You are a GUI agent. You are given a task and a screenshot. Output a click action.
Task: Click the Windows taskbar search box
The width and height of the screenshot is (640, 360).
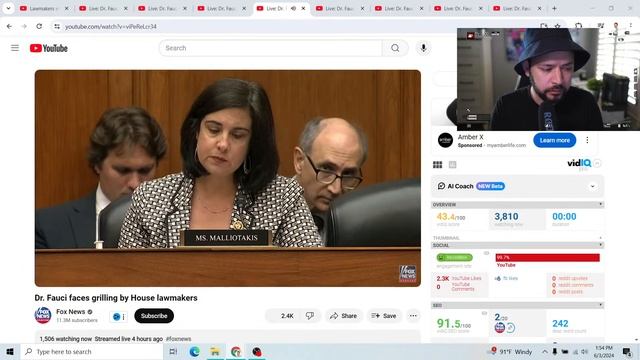pos(92,351)
